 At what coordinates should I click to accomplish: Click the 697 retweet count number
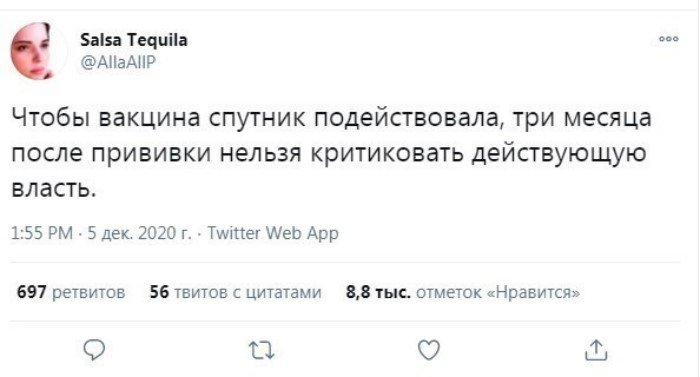31,293
